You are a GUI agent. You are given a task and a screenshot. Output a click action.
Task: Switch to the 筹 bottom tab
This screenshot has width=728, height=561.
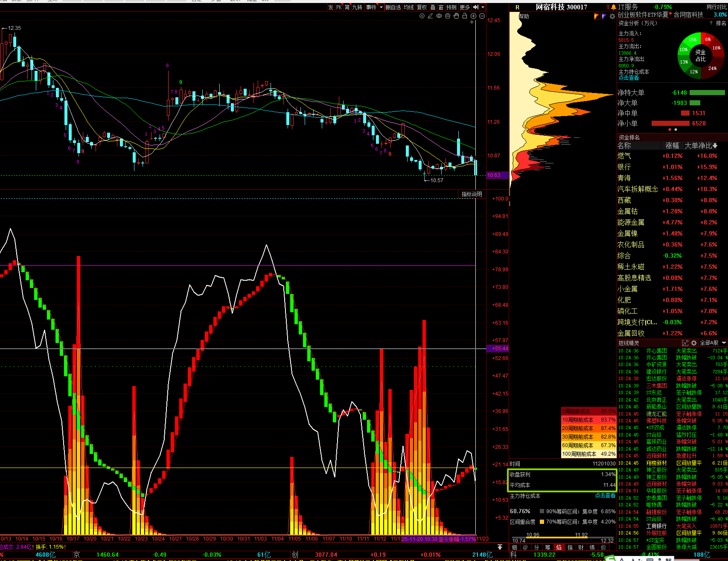pyautogui.click(x=547, y=547)
